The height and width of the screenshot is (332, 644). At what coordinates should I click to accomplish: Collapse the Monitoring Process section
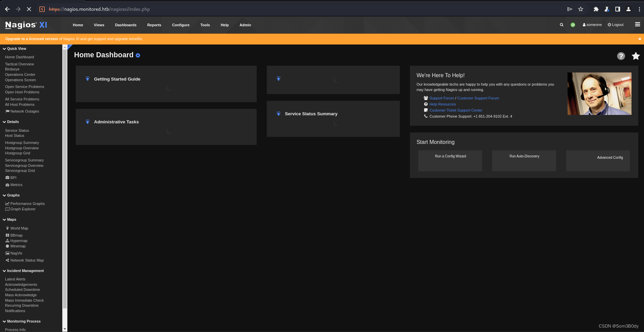(x=22, y=321)
